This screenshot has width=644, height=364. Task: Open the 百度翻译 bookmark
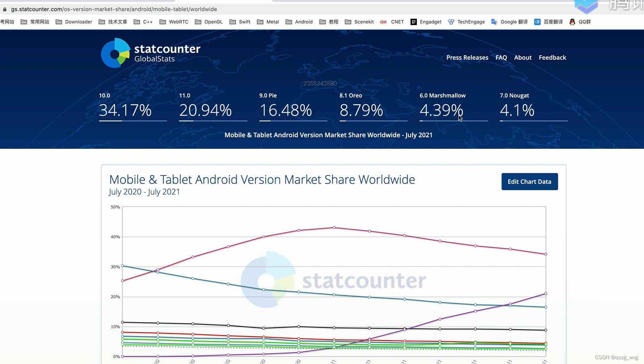pos(549,22)
